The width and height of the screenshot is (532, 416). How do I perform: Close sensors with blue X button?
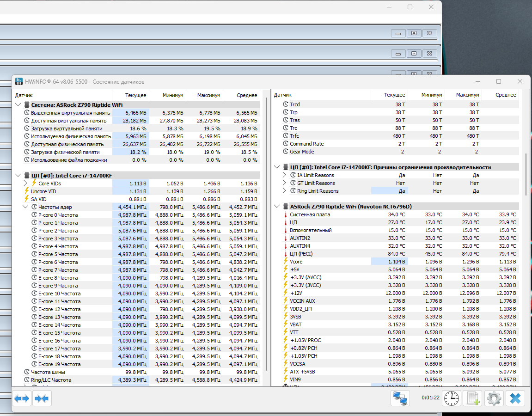pos(515,398)
